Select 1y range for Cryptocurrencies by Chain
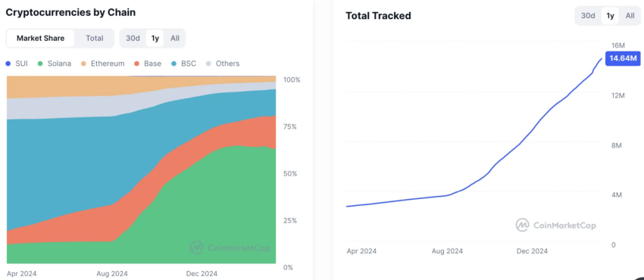The image size is (644, 280). pyautogui.click(x=155, y=38)
